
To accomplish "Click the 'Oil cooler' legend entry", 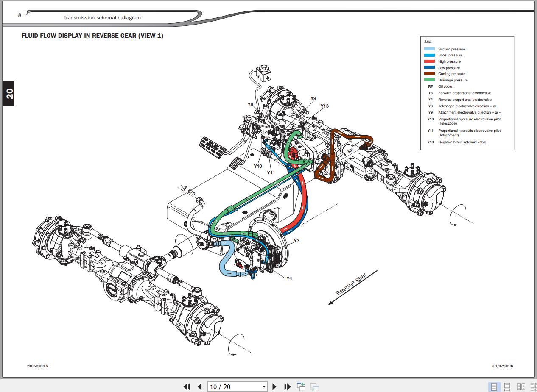I will (445, 86).
